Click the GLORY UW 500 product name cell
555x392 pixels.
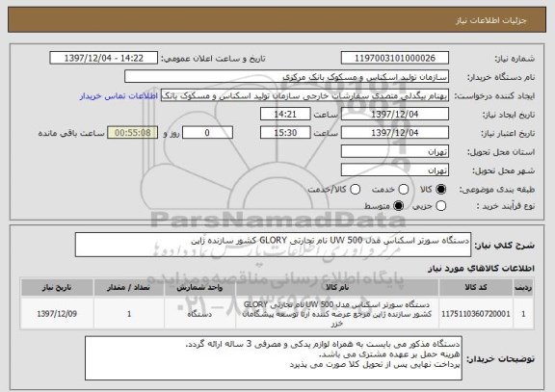pos(337,314)
